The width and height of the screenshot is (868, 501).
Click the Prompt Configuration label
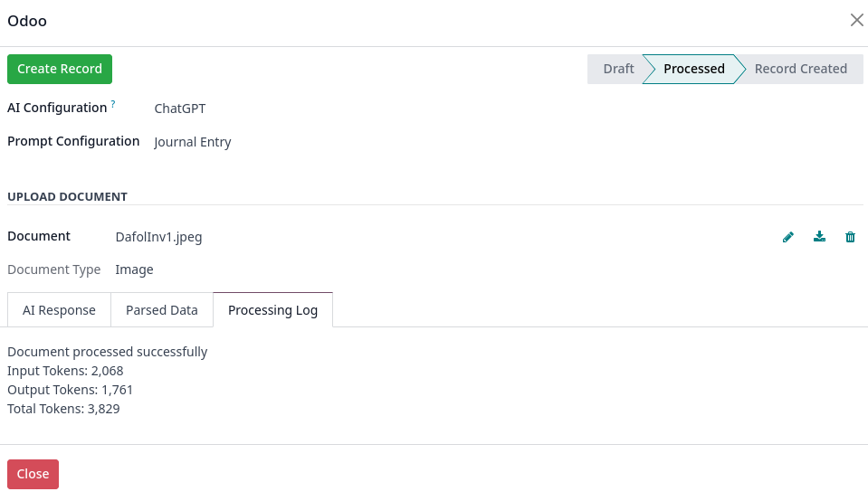click(73, 142)
